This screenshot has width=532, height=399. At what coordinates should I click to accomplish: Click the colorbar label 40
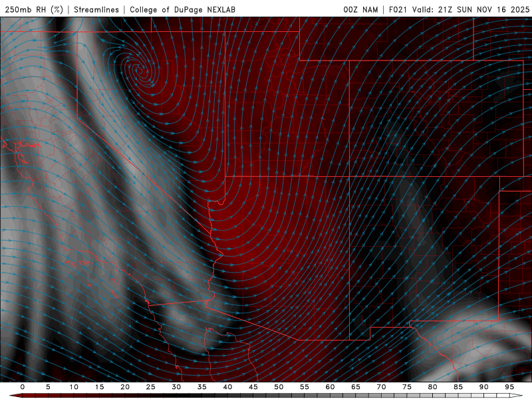pos(227,387)
